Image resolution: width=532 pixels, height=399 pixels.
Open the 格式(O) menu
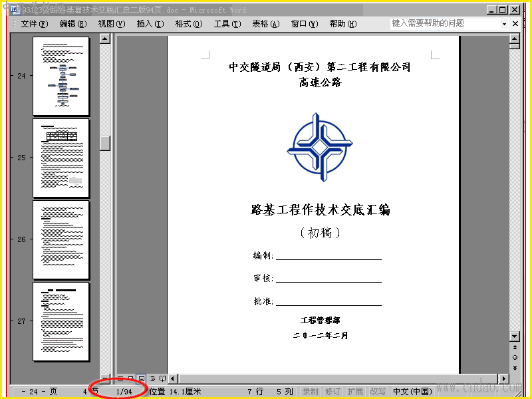(x=189, y=24)
